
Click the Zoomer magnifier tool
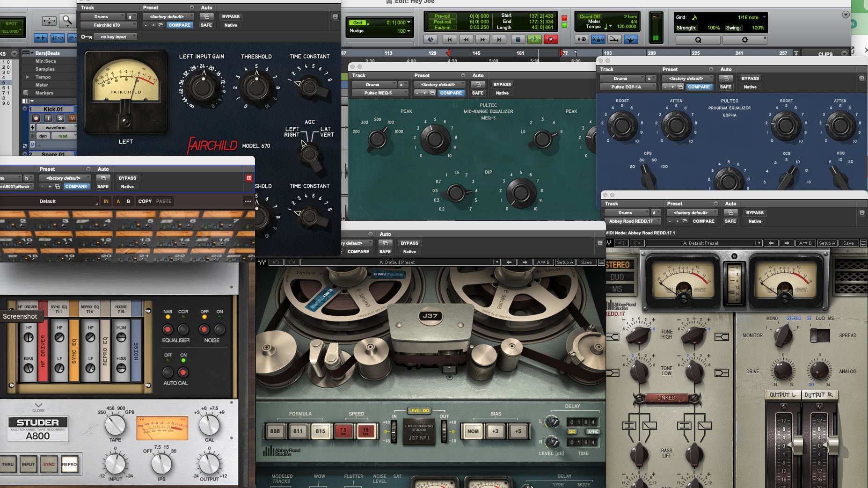click(67, 20)
